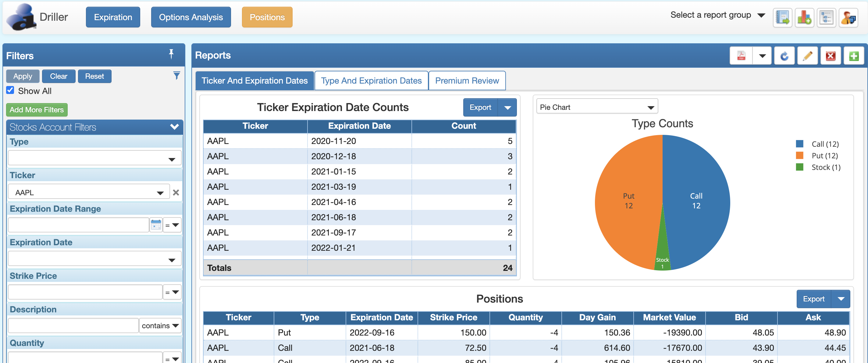Sort counts table by Count column header
The height and width of the screenshot is (363, 868).
[x=464, y=126]
